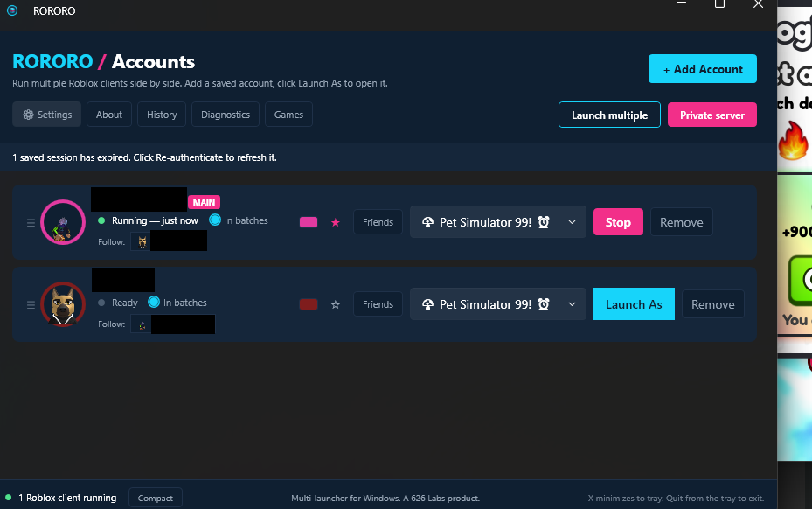Stop the running MAIN account client
This screenshot has width=812, height=509.
(618, 222)
